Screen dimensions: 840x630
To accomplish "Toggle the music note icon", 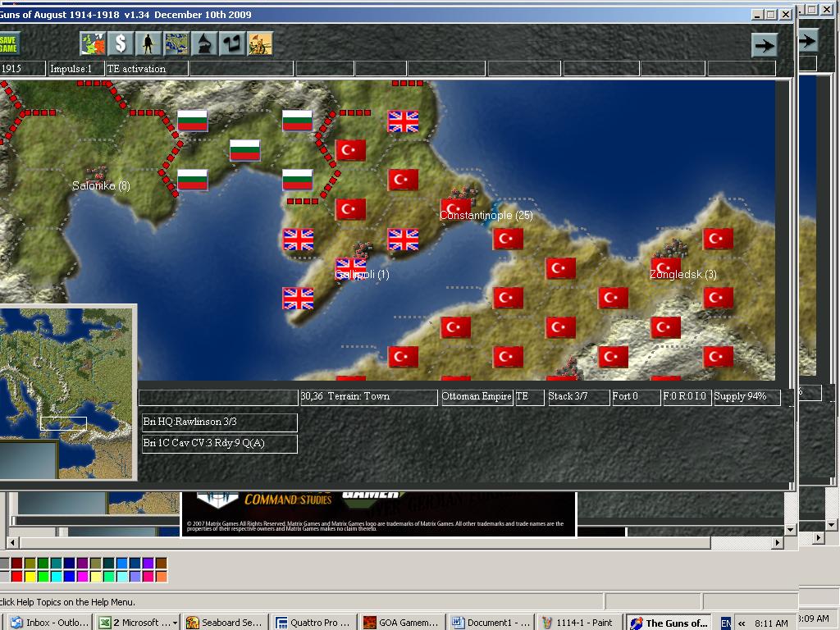I will (x=232, y=44).
